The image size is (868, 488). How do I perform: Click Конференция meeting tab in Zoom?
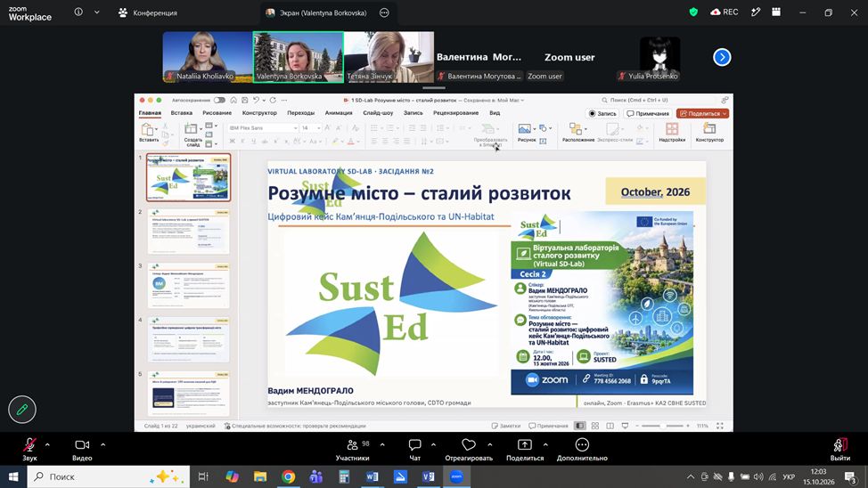point(148,12)
